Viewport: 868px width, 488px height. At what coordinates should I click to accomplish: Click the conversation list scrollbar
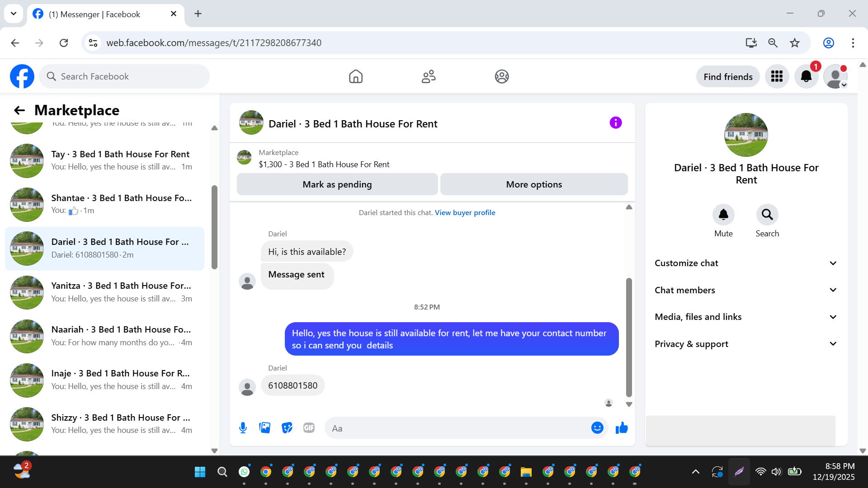click(214, 227)
